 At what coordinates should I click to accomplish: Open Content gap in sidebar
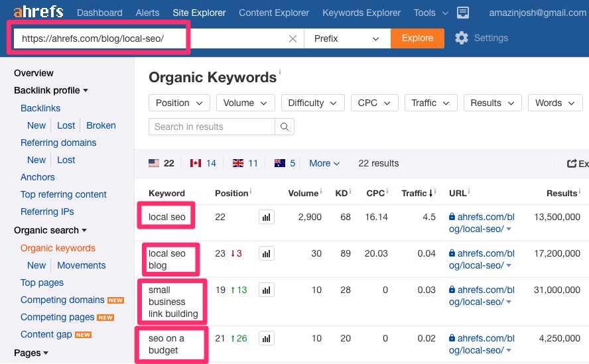coord(46,334)
